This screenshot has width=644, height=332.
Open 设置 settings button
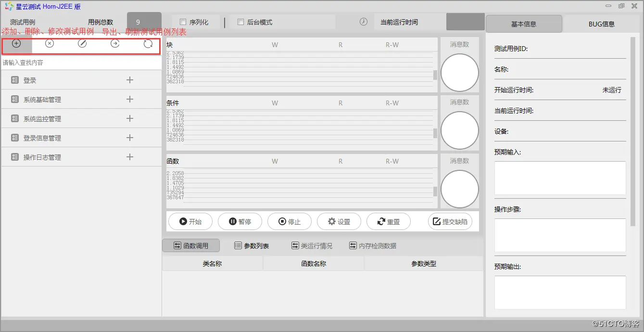(339, 221)
